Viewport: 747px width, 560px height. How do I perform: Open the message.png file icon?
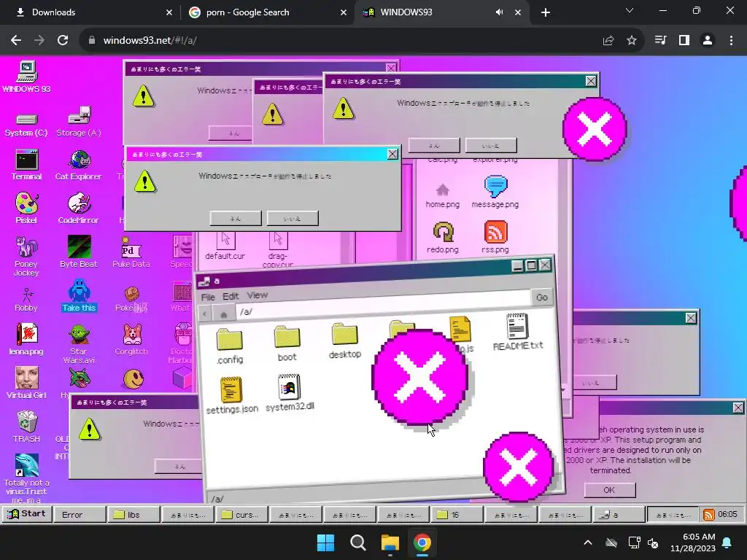click(495, 192)
